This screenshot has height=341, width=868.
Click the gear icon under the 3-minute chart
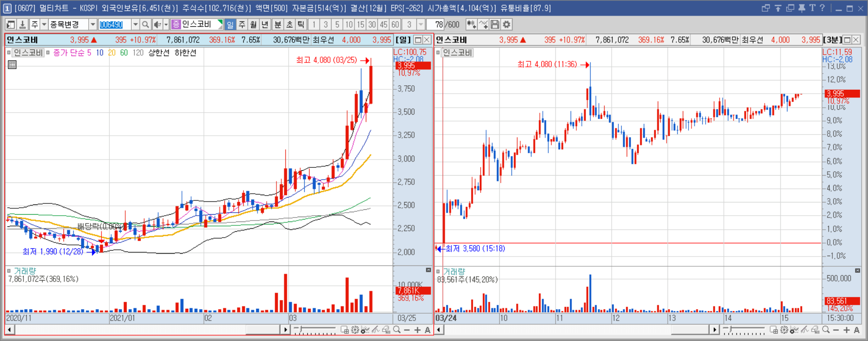pyautogui.click(x=784, y=330)
